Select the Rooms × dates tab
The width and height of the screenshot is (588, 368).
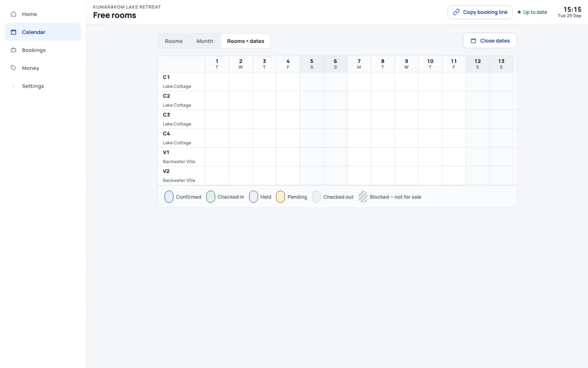coord(246,41)
